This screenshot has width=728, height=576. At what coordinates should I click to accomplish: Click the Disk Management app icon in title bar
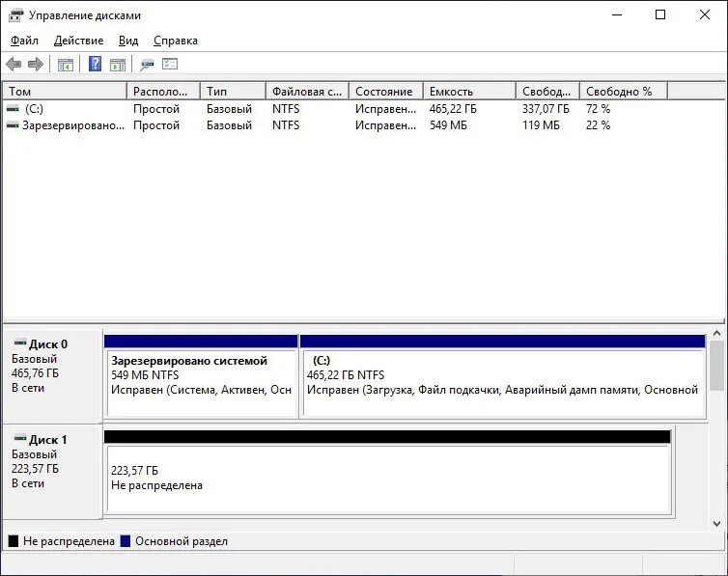15,15
